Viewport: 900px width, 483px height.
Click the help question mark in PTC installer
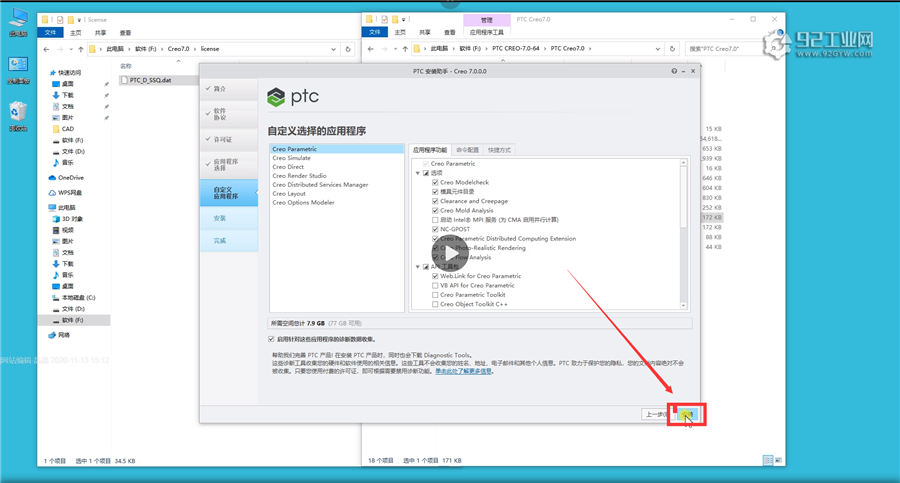(674, 71)
